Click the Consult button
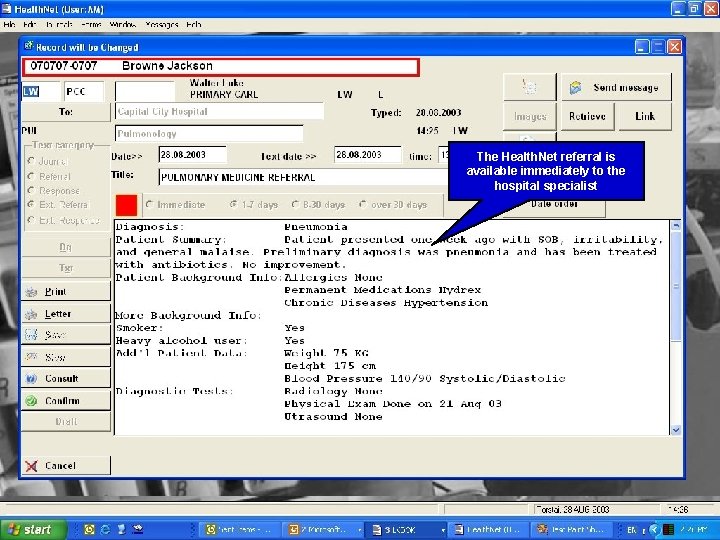 (x=66, y=379)
